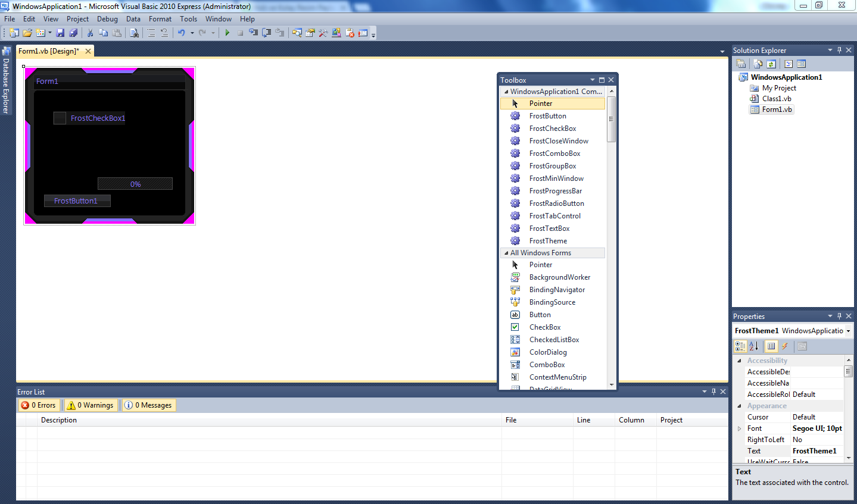Save Form1.vb with the single floppy disk icon
Viewport: 857px width, 504px height.
[x=60, y=33]
